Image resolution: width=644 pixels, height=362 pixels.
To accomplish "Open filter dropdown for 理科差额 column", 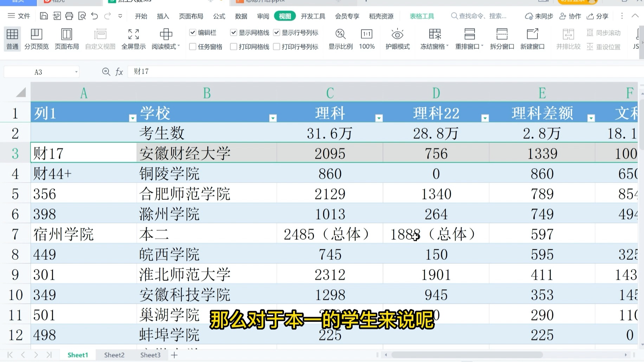I will point(591,118).
